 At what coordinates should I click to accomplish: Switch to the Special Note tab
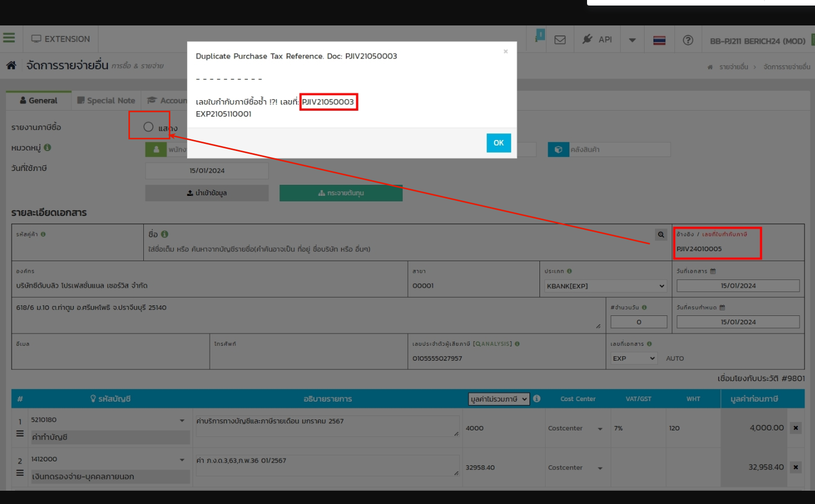click(x=106, y=101)
